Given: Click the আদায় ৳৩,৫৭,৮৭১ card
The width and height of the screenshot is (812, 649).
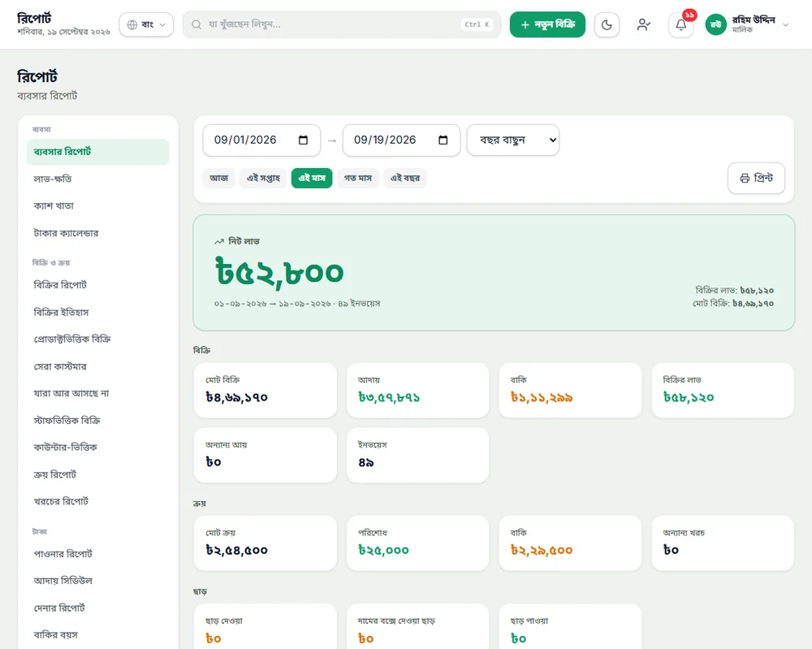Looking at the screenshot, I should (417, 390).
